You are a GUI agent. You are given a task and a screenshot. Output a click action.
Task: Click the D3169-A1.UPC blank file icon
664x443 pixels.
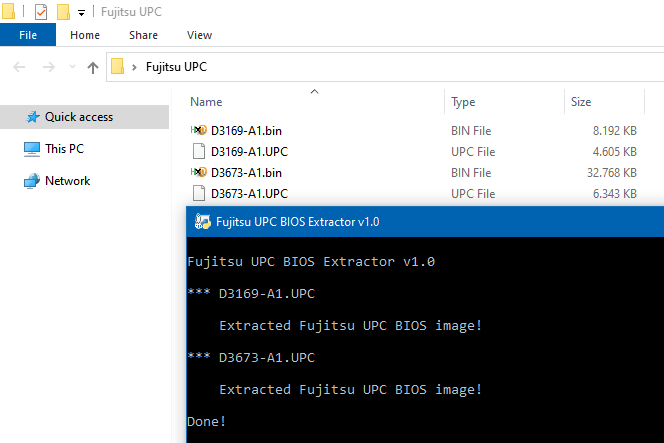[x=199, y=151]
